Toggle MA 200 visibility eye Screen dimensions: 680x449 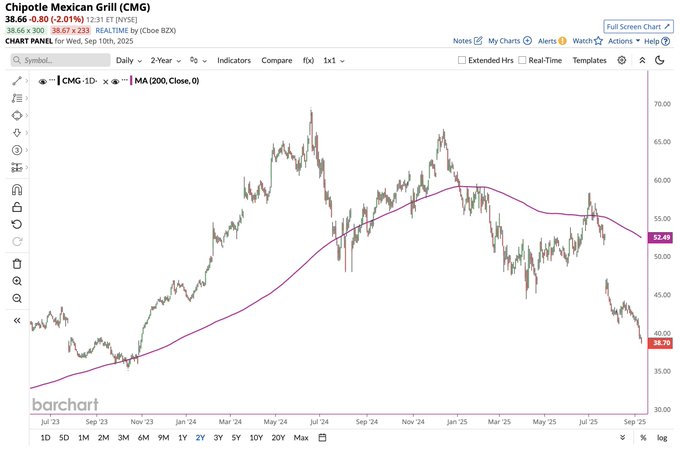(115, 81)
